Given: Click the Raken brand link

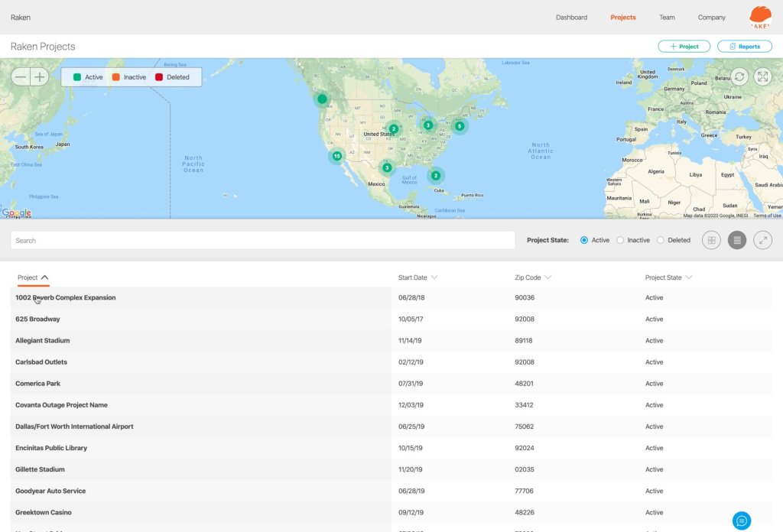Looking at the screenshot, I should [x=21, y=18].
